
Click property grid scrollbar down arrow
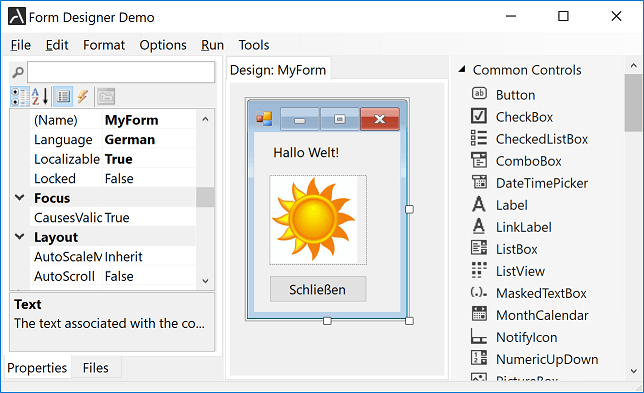point(205,281)
